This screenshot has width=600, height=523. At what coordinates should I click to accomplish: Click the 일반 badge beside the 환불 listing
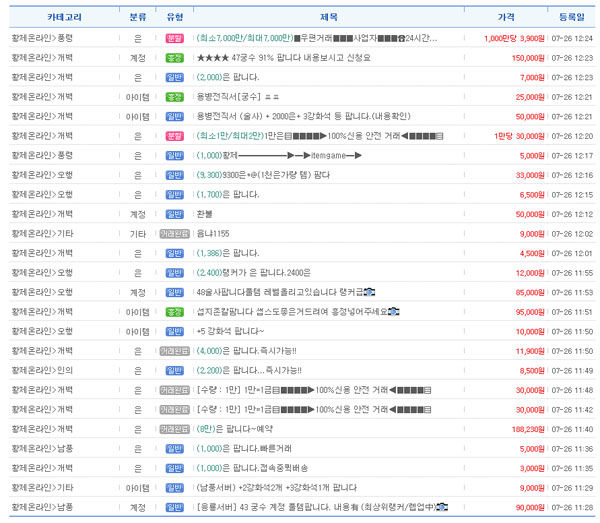coord(174,214)
